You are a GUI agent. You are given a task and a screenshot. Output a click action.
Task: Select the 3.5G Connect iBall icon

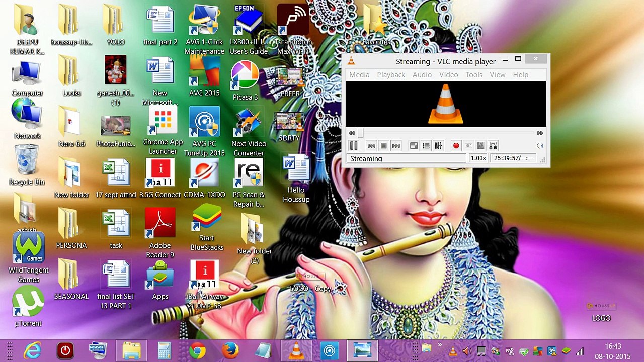tap(160, 179)
